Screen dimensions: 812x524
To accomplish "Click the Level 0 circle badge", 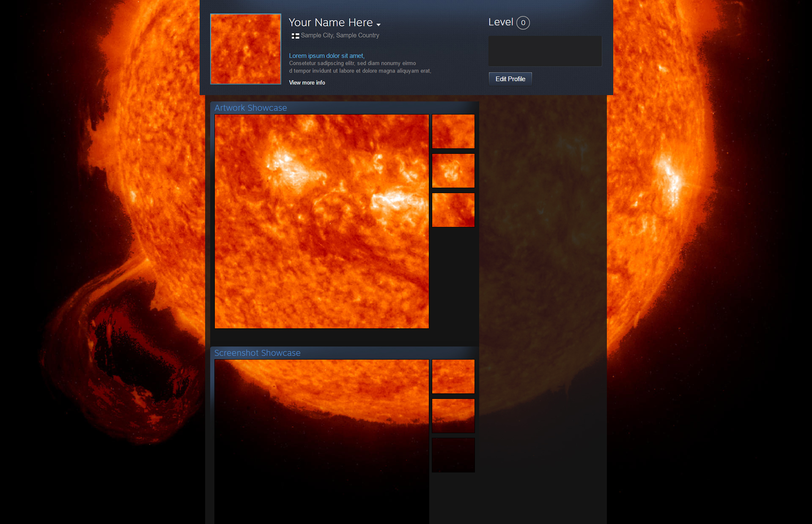I will (x=523, y=23).
